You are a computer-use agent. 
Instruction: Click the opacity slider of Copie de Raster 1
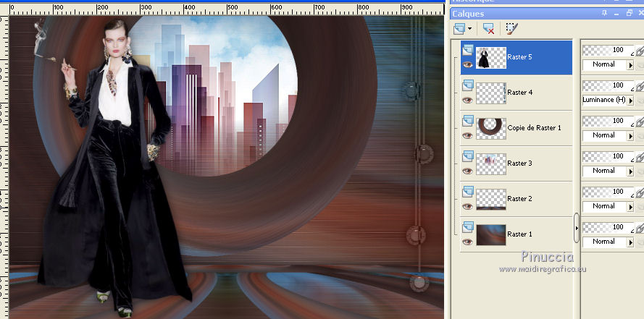tap(609, 121)
